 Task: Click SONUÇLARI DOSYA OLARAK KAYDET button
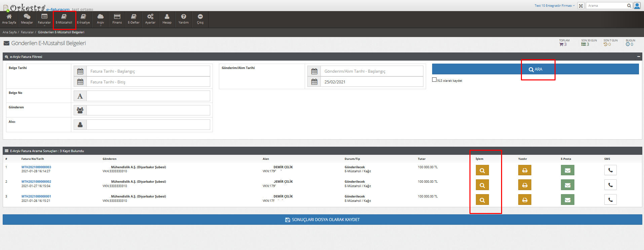322,220
